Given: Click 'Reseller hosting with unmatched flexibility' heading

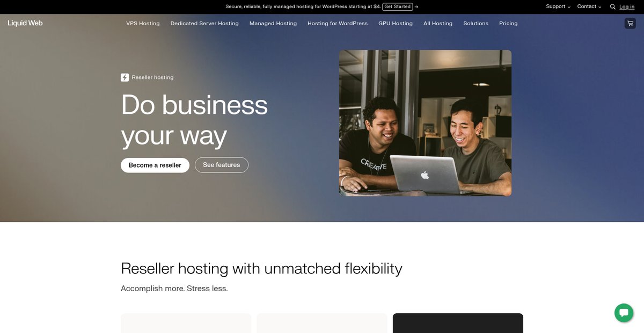Looking at the screenshot, I should click(261, 268).
